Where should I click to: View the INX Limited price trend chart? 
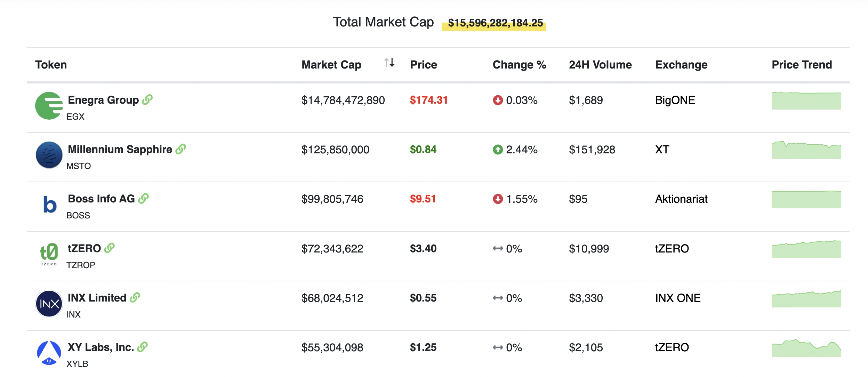click(806, 298)
